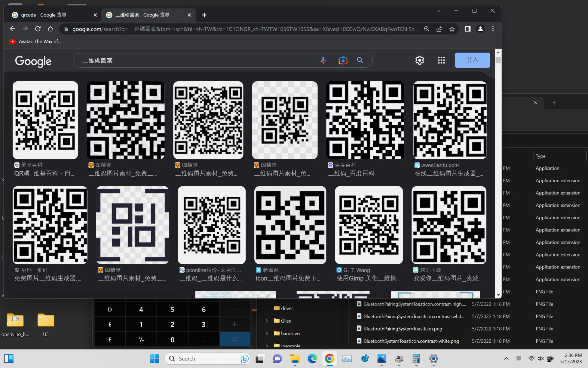Click the Chrome reload page icon
Image resolution: width=588 pixels, height=368 pixels.
(x=38, y=29)
